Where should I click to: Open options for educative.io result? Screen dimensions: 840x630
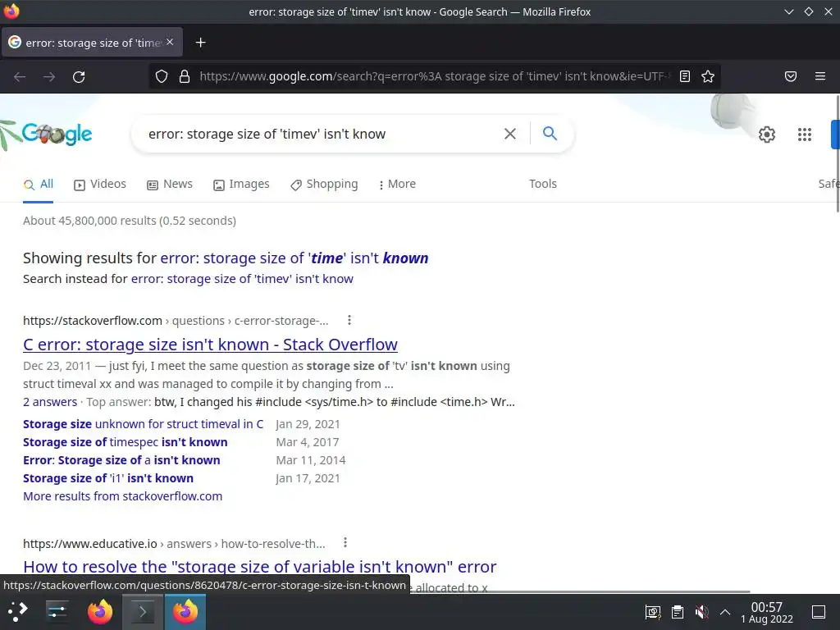(345, 543)
